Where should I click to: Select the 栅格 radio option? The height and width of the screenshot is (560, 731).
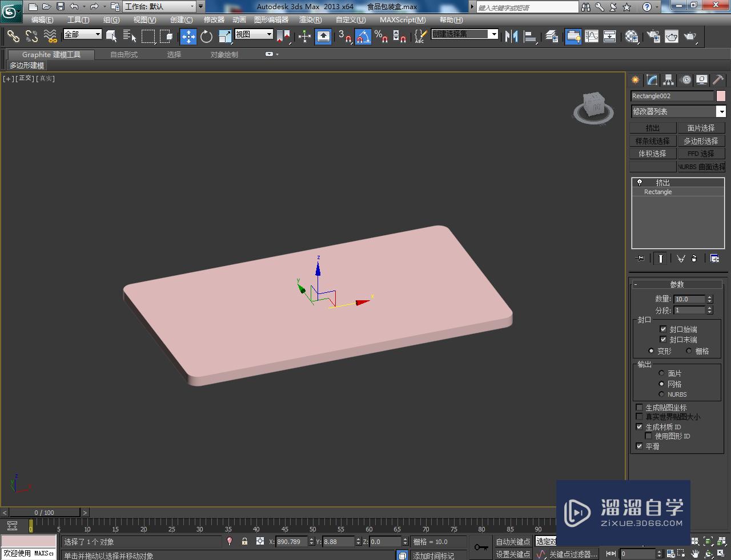tap(689, 351)
